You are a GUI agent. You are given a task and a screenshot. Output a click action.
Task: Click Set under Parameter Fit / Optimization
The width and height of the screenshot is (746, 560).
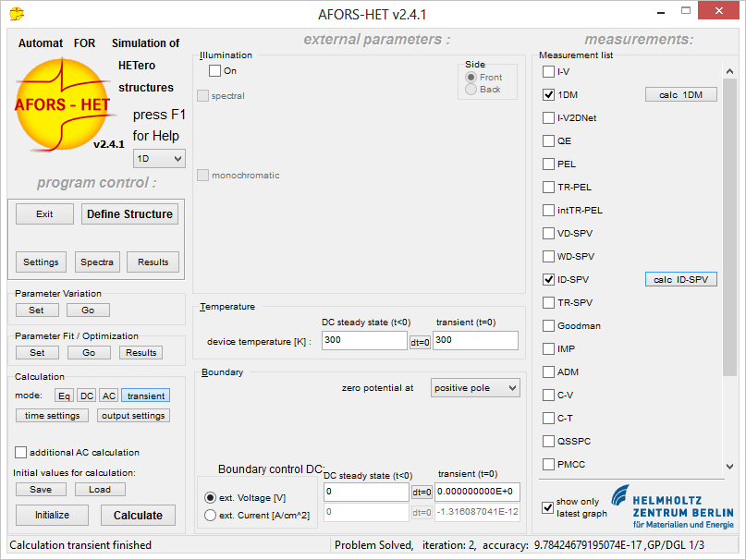[37, 353]
